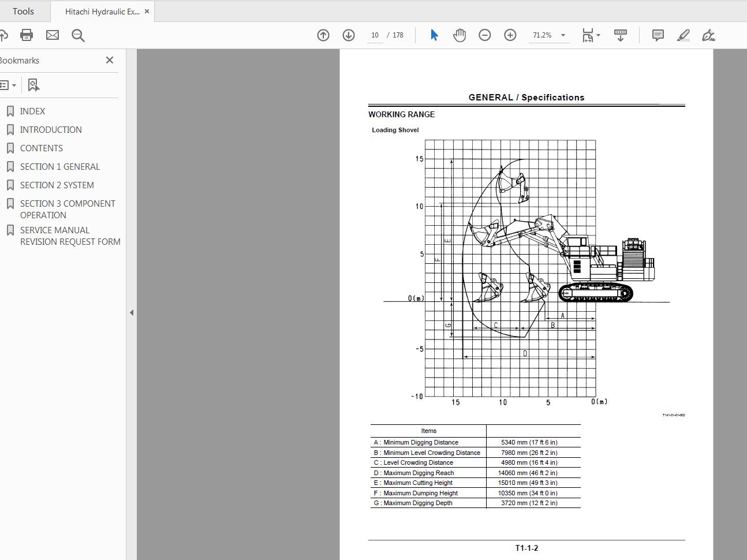Screen dimensions: 747x560
Task: Activate the Highlight text tool
Action: click(683, 35)
